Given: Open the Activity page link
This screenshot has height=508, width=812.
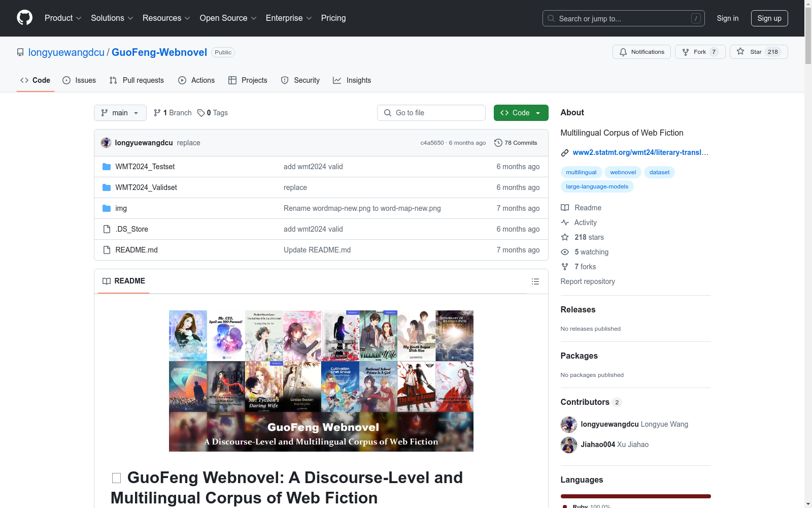Looking at the screenshot, I should point(579,223).
